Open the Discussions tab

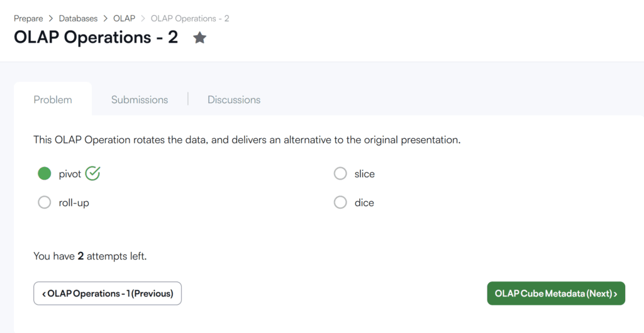point(234,100)
